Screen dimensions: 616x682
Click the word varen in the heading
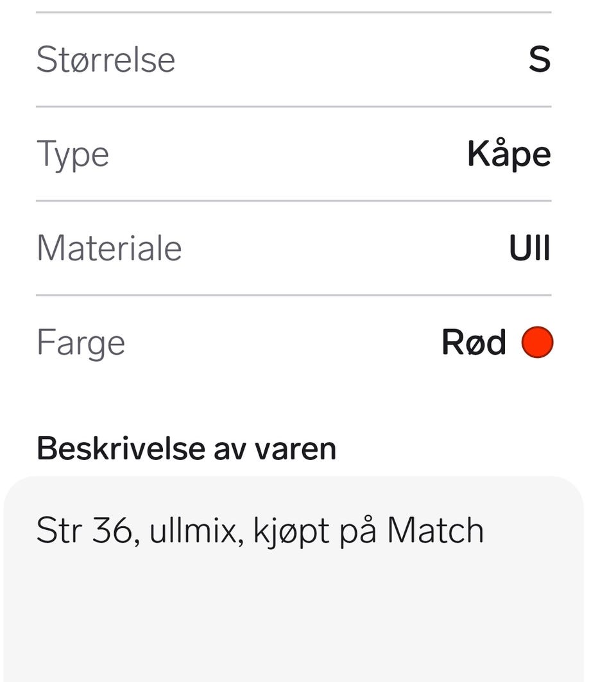pos(295,450)
